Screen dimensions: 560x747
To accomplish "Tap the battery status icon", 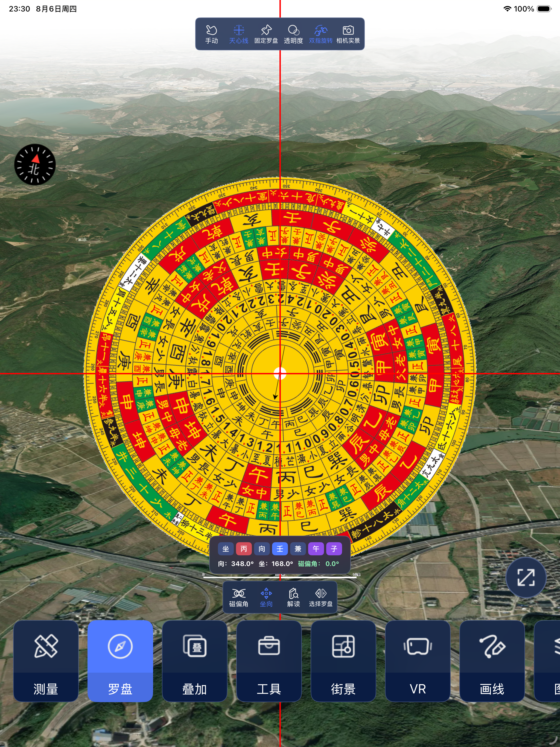I will (x=544, y=9).
